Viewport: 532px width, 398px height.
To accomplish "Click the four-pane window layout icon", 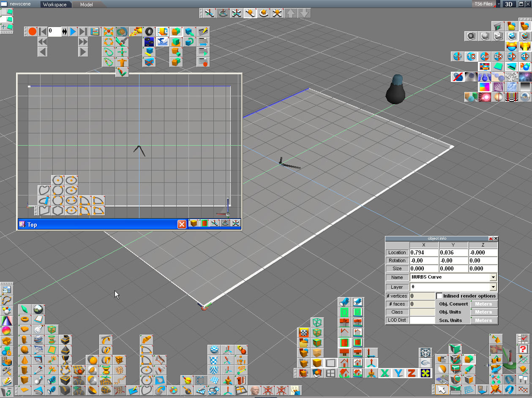I will point(330,373).
